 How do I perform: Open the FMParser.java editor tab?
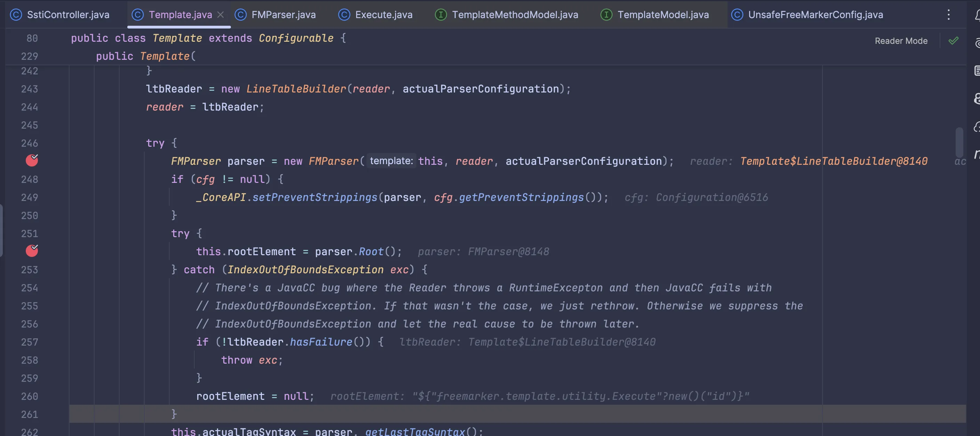pyautogui.click(x=275, y=15)
